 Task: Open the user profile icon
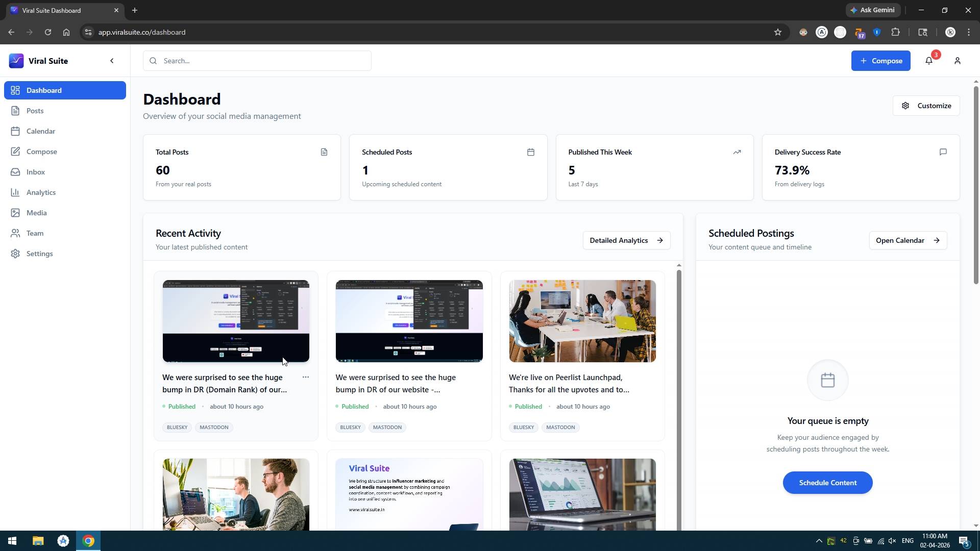(x=958, y=61)
